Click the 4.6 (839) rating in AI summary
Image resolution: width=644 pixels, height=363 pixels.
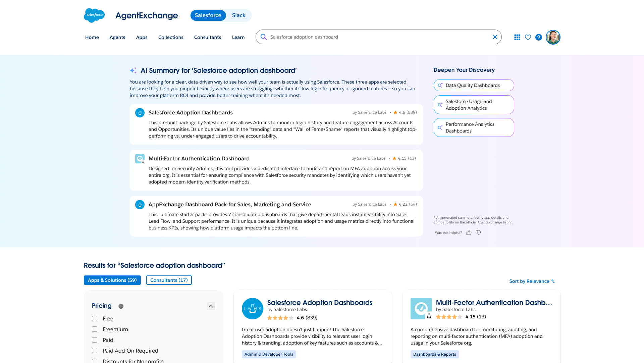(405, 112)
